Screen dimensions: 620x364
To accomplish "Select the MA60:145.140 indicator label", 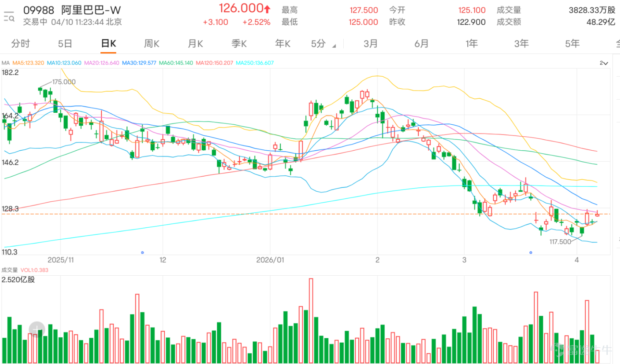I will [x=176, y=63].
